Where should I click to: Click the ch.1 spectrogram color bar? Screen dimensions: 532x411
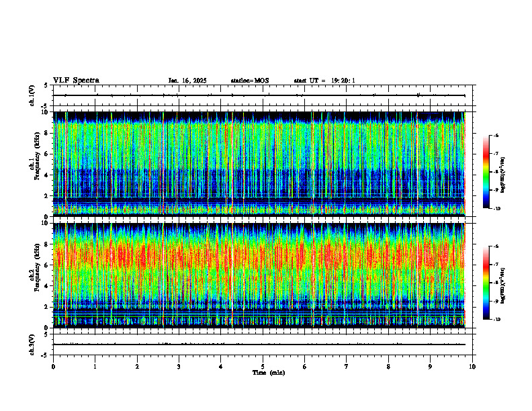click(x=486, y=172)
